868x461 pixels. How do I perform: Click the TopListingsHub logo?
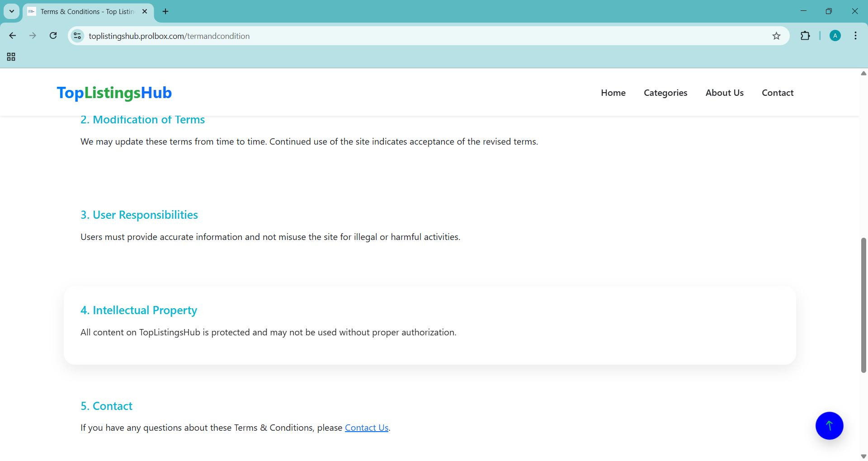pyautogui.click(x=114, y=93)
